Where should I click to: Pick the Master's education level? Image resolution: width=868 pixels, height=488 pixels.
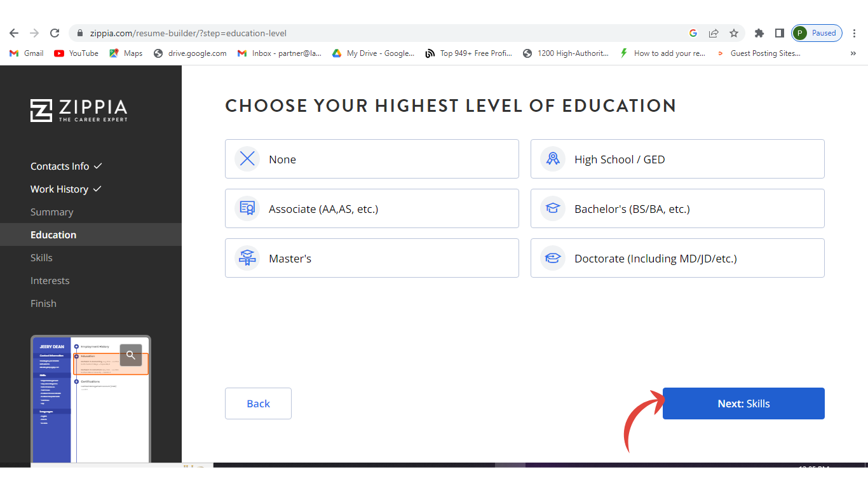tap(372, 258)
